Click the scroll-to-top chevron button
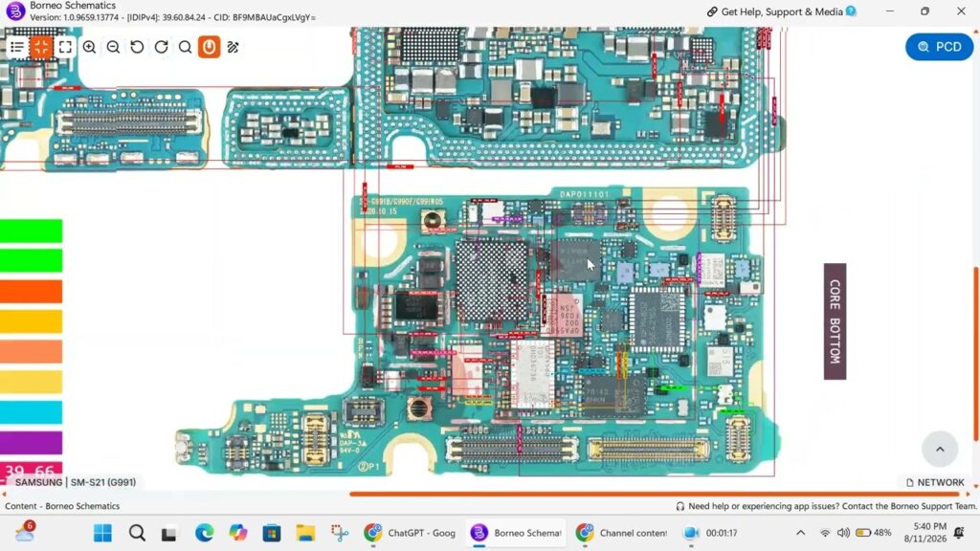This screenshot has width=980, height=551. 940,449
